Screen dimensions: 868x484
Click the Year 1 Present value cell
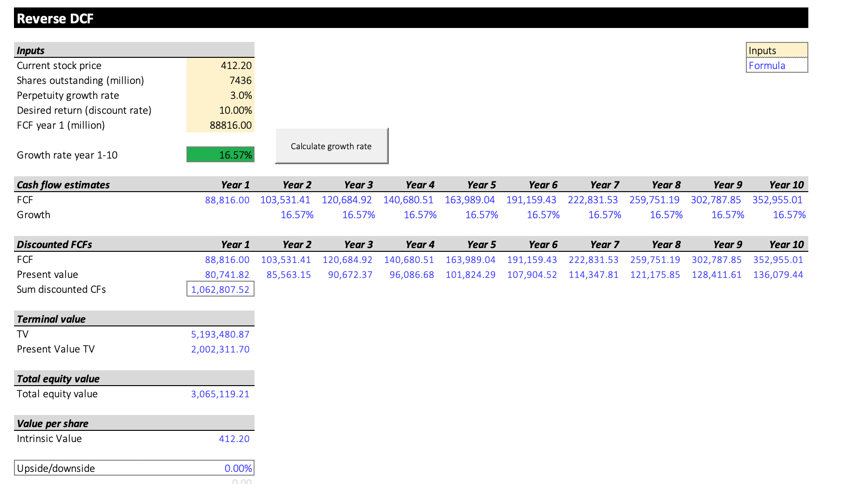[x=228, y=274]
